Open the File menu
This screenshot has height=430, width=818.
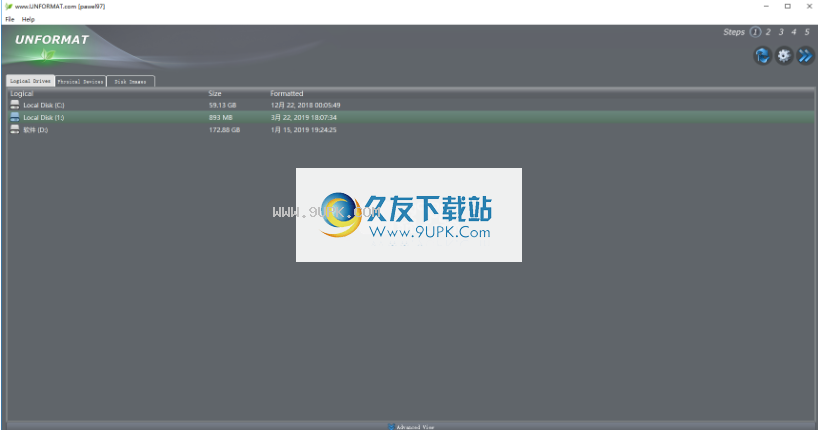pyautogui.click(x=10, y=19)
